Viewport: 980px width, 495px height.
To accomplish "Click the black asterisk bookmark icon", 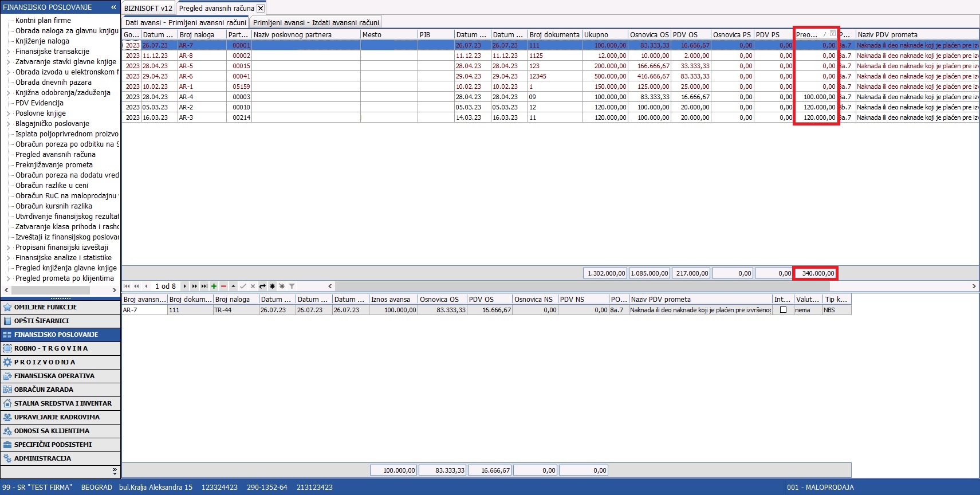I will pyautogui.click(x=272, y=286).
